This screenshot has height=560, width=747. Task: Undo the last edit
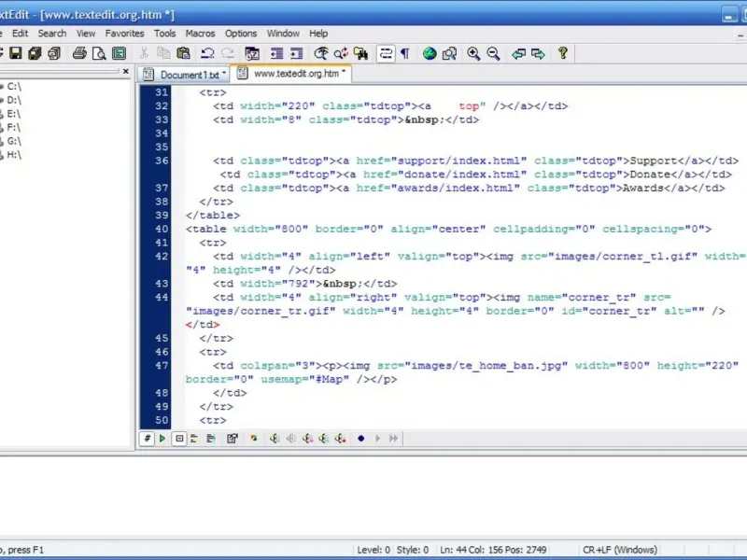tap(207, 53)
